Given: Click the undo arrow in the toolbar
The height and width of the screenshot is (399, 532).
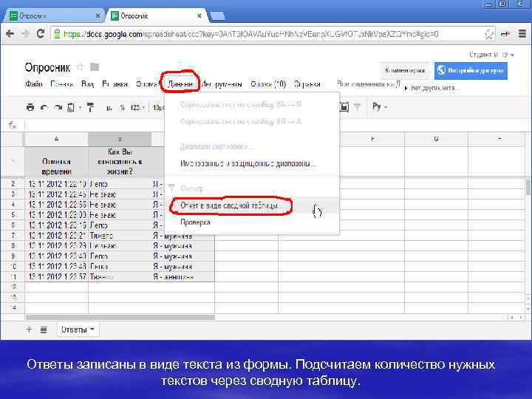Looking at the screenshot, I should 44,108.
